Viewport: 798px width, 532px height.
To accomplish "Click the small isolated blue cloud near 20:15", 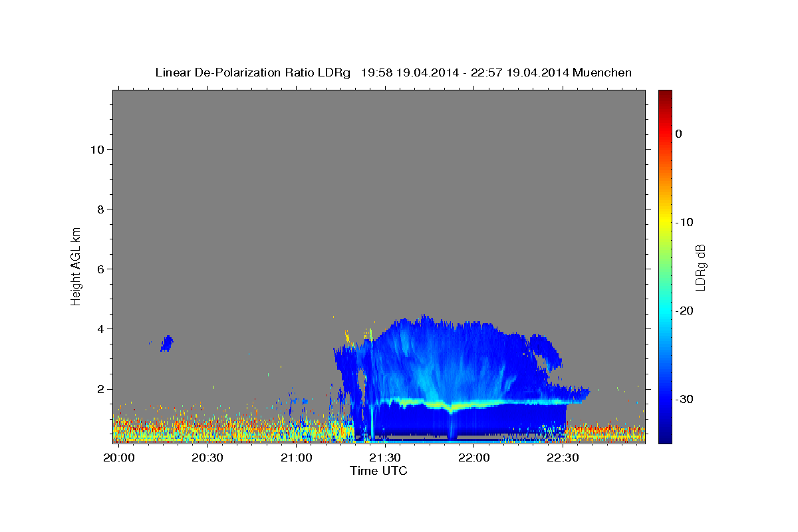I will pos(167,343).
